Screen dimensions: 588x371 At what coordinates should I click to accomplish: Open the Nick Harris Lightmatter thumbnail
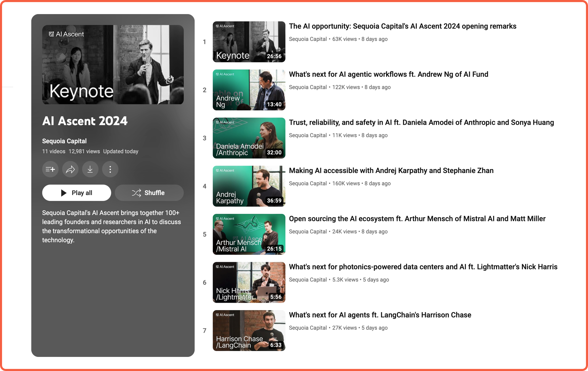[249, 282]
